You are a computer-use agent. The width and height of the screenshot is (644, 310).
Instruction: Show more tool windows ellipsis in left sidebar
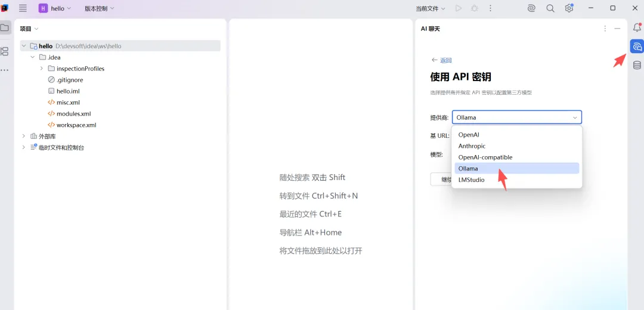[5, 70]
